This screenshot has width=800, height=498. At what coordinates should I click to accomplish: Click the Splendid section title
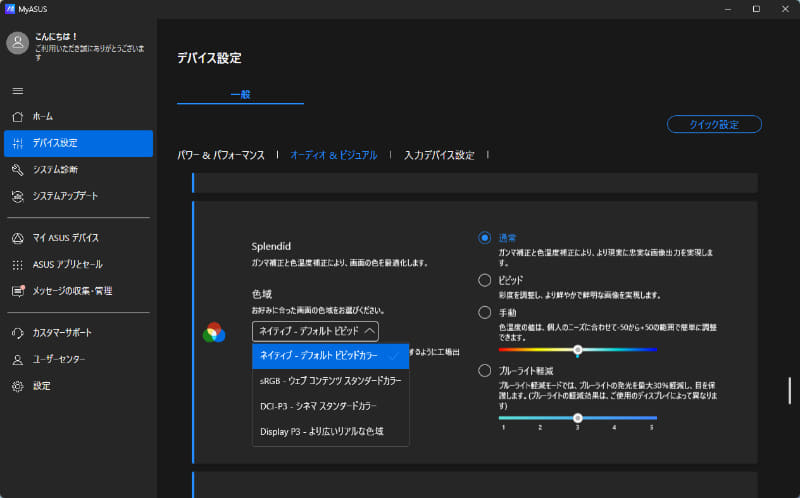(x=271, y=246)
